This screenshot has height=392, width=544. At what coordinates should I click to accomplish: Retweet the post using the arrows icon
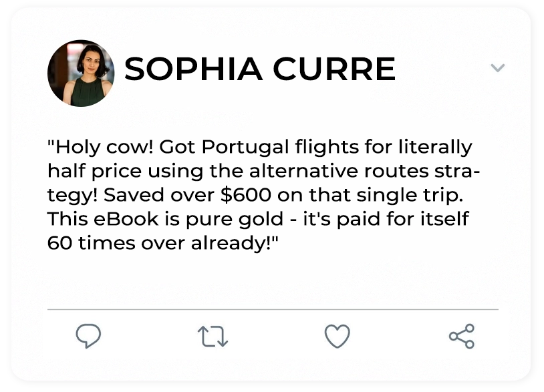[x=213, y=336]
